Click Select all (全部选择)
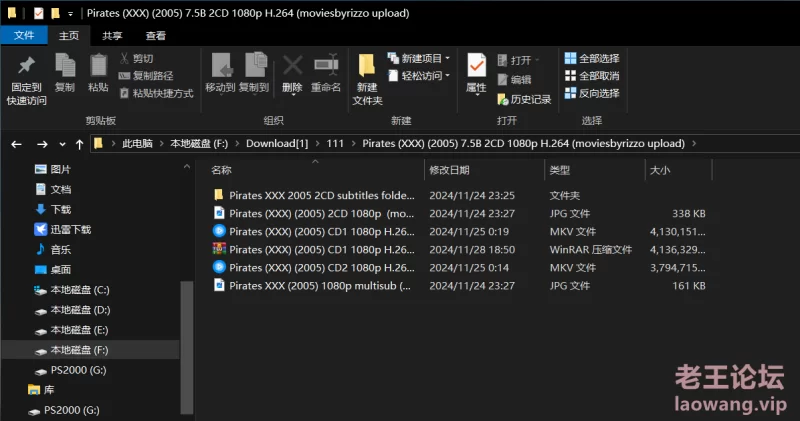The image size is (800, 421). point(592,58)
